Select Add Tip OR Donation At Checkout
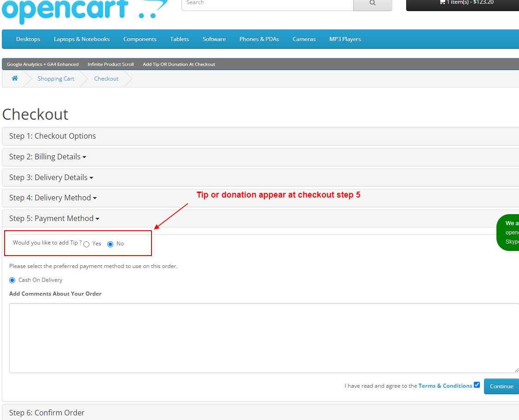 click(x=179, y=64)
